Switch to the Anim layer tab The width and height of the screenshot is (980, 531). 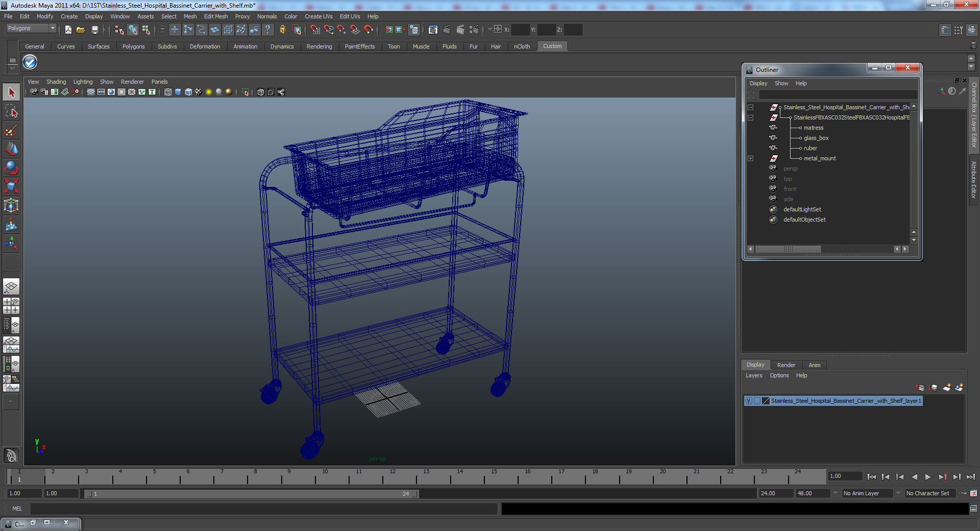pyautogui.click(x=814, y=365)
